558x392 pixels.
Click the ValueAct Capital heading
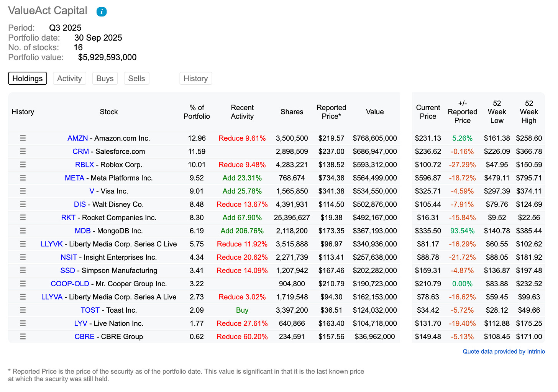click(48, 11)
